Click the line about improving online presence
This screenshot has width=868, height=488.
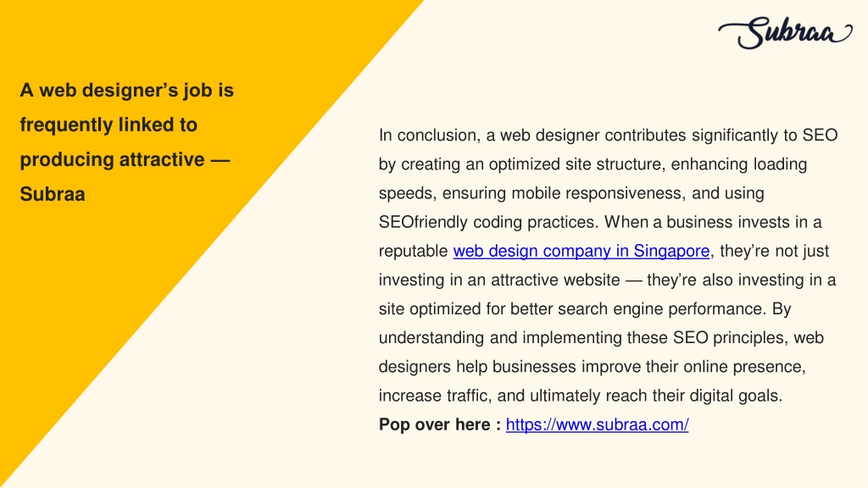coord(593,366)
